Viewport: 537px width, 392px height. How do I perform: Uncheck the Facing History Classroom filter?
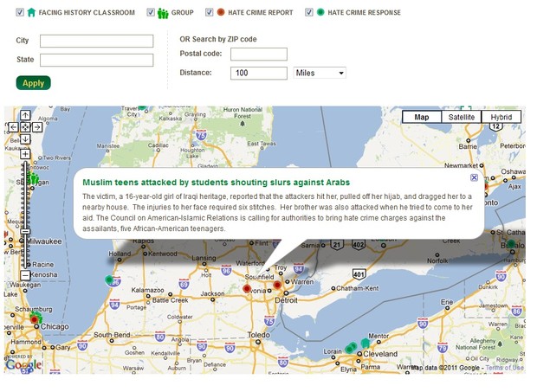[x=20, y=13]
